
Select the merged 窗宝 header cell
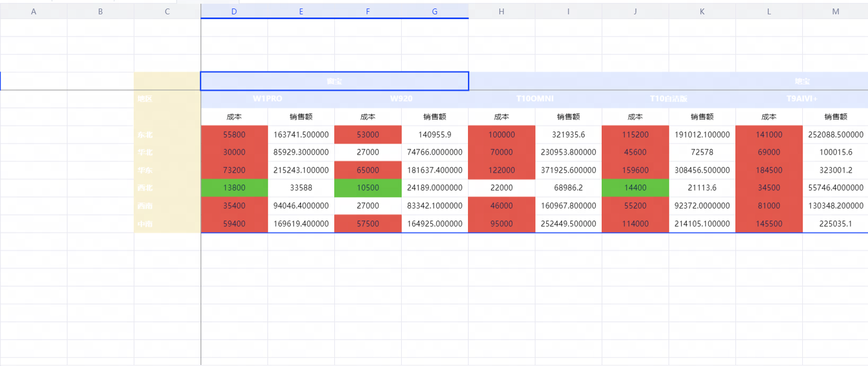[334, 81]
